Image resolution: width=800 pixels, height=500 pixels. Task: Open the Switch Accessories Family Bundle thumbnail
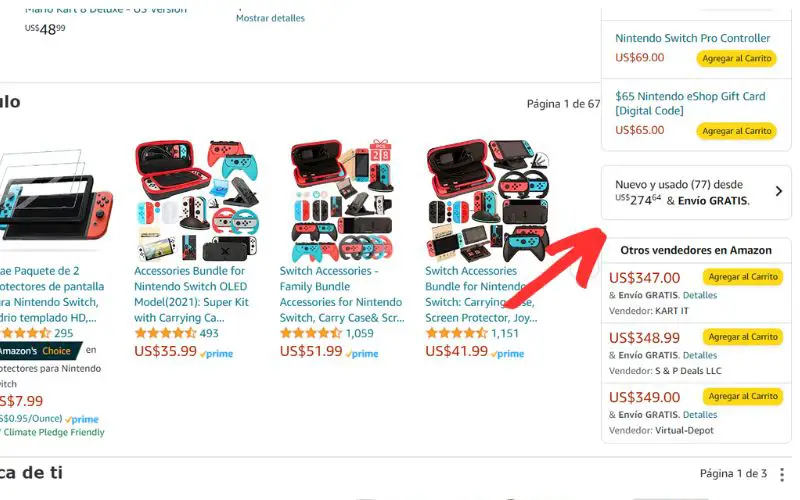pyautogui.click(x=342, y=200)
